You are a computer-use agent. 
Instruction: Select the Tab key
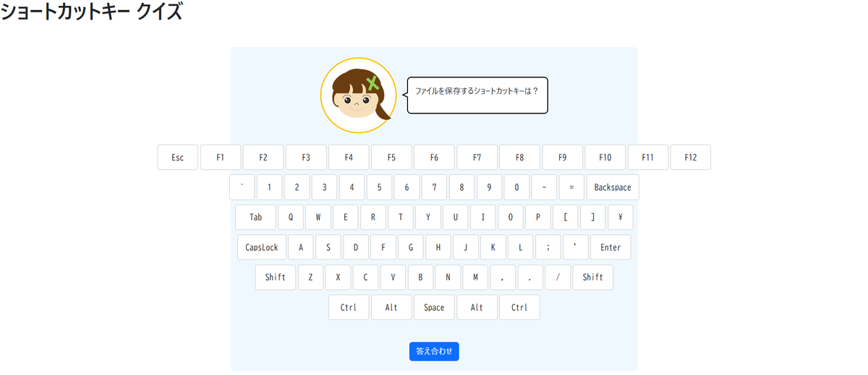pyautogui.click(x=255, y=217)
